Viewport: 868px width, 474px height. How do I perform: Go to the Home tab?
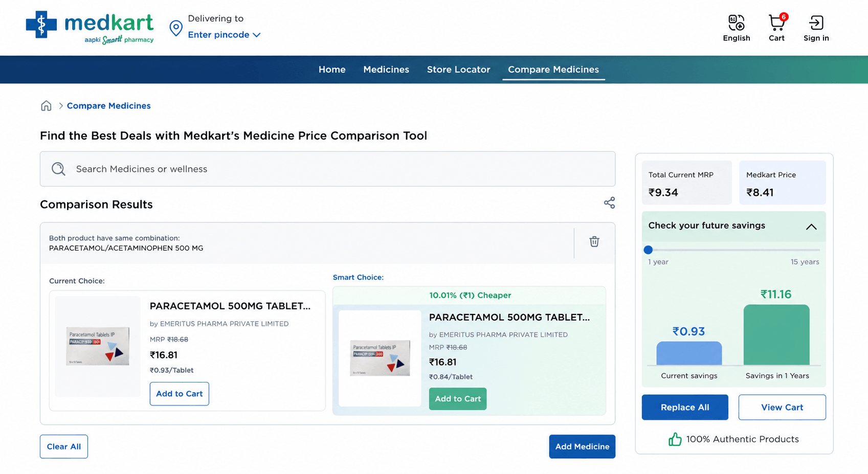click(x=332, y=70)
